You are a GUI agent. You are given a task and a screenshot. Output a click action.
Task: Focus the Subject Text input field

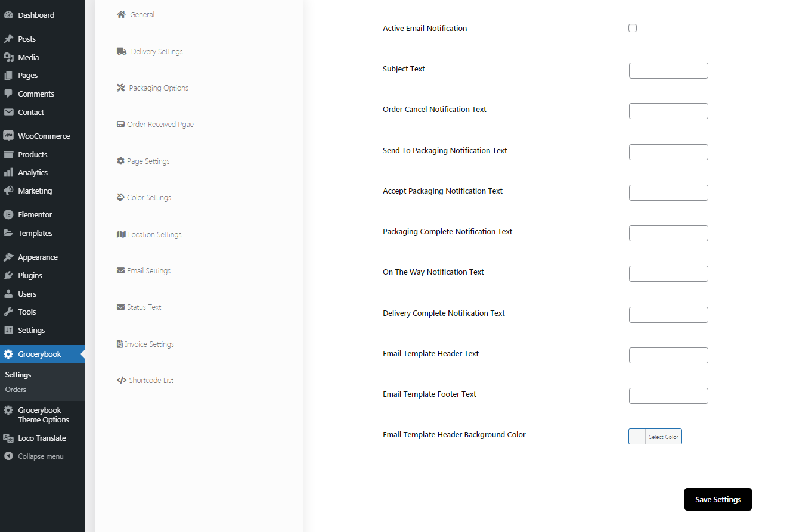668,70
